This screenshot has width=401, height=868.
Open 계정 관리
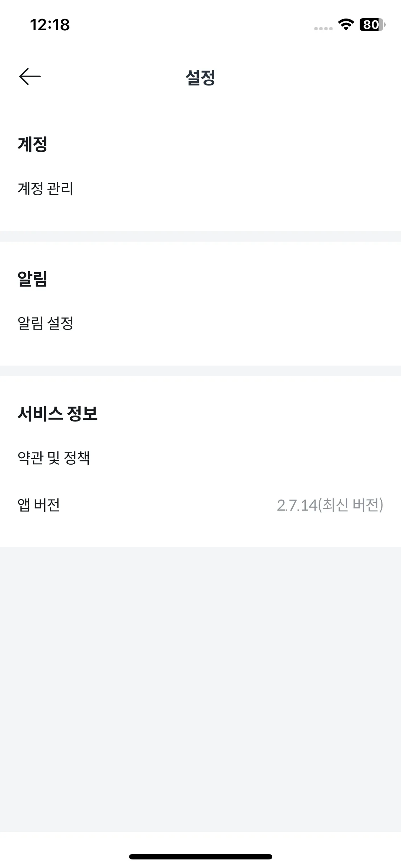200,188
